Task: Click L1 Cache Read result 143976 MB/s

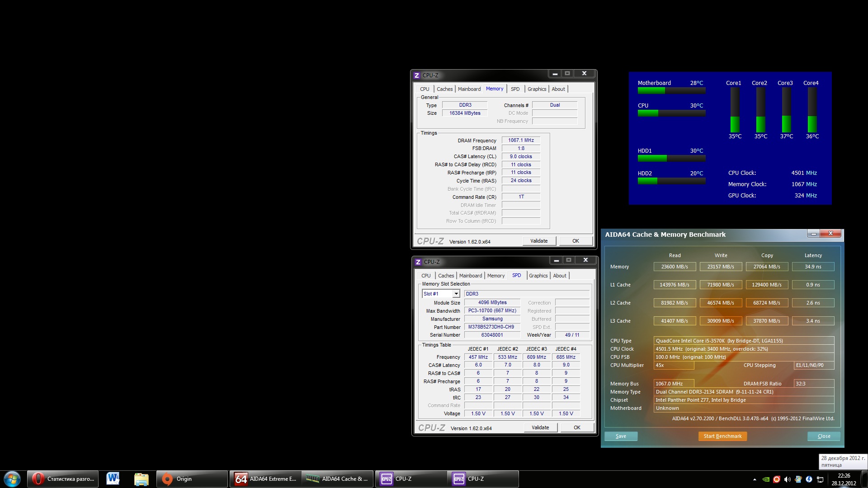Action: coord(675,285)
